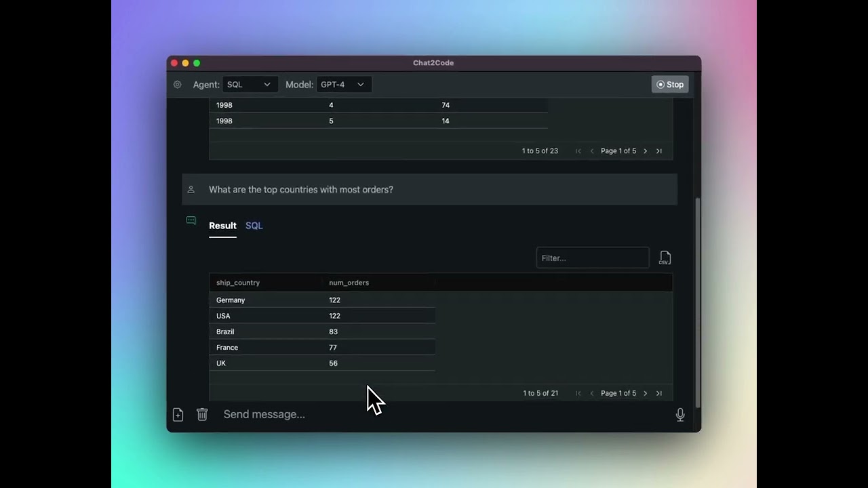Select the USA row cell
This screenshot has height=488, width=868.
coord(223,316)
